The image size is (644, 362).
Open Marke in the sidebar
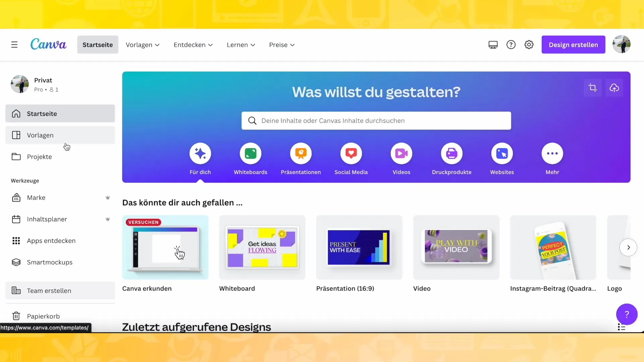click(60, 198)
